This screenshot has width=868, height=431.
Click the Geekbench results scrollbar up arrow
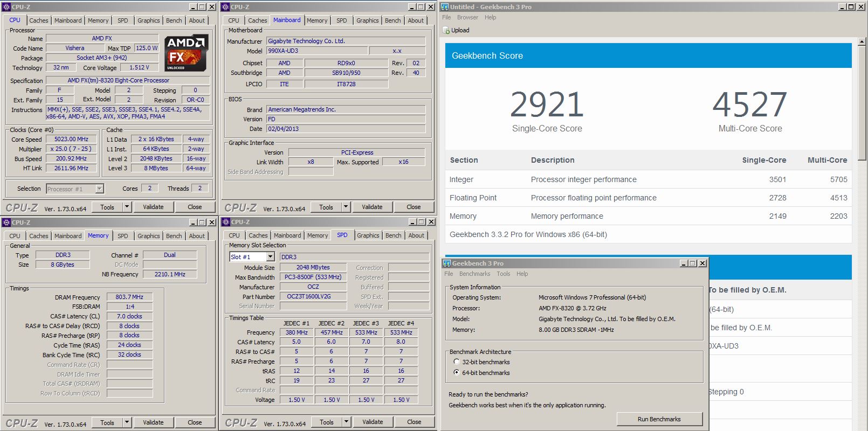tap(862, 41)
